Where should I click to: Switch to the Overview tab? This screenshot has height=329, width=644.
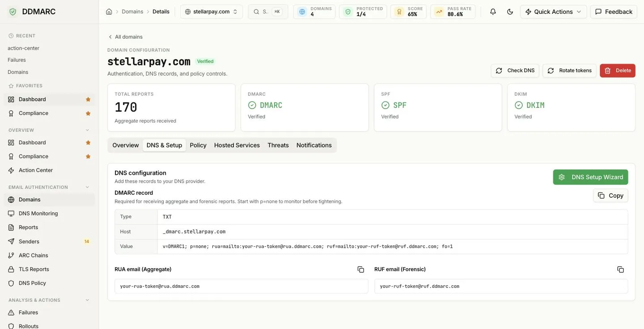(126, 145)
